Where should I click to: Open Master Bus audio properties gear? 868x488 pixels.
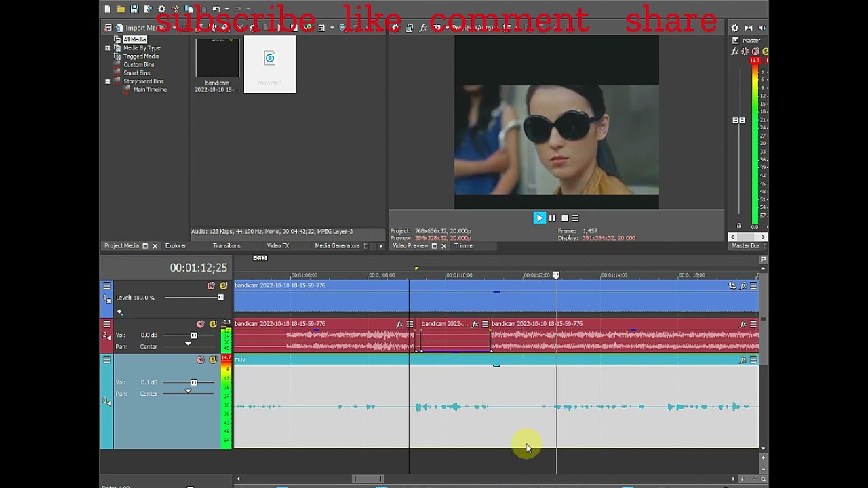tap(734, 28)
